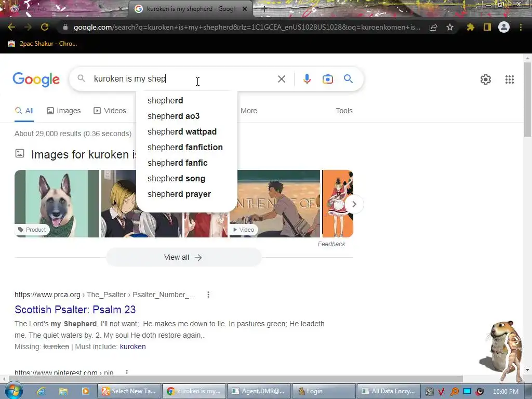Click Must include kuroken link
532x399 pixels.
click(132, 347)
